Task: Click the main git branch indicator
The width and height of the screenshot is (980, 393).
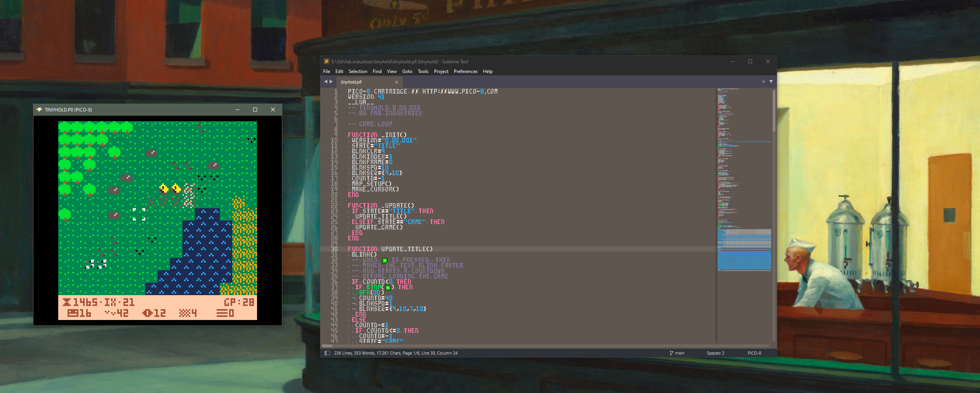Action: pyautogui.click(x=677, y=353)
